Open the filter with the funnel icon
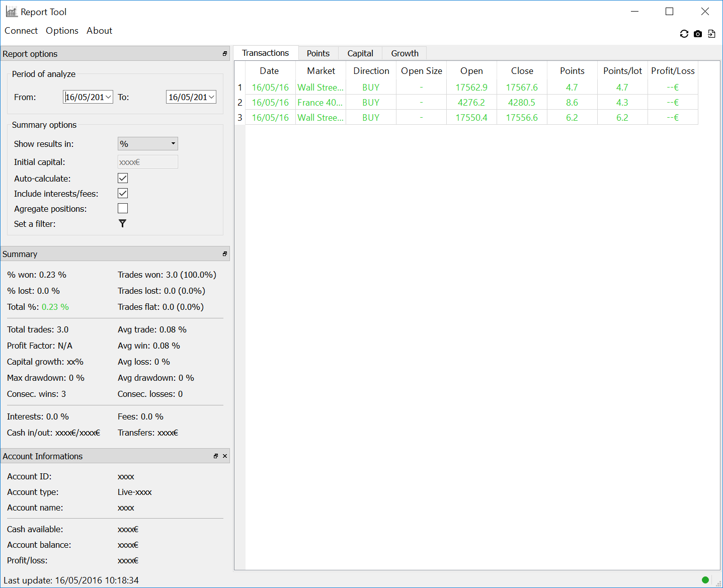 point(122,223)
